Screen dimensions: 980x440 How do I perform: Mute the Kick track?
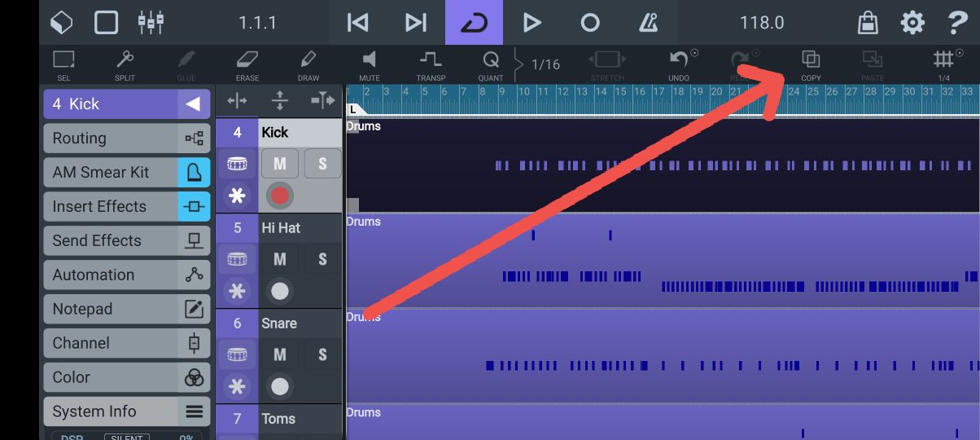click(x=280, y=164)
